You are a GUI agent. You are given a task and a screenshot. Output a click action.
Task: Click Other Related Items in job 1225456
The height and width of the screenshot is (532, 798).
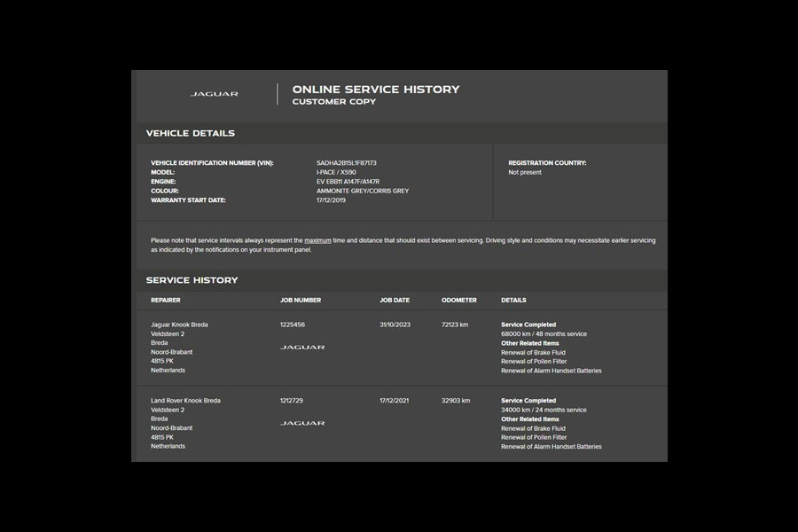pos(530,343)
